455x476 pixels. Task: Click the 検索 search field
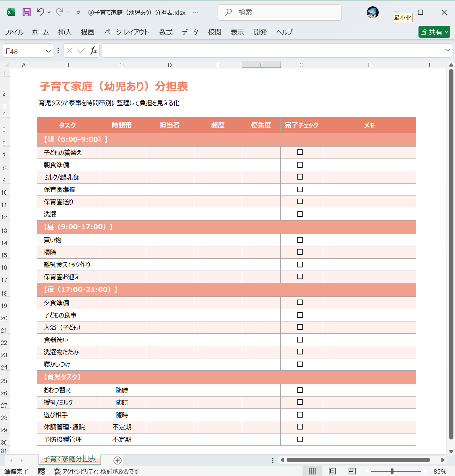coord(280,12)
